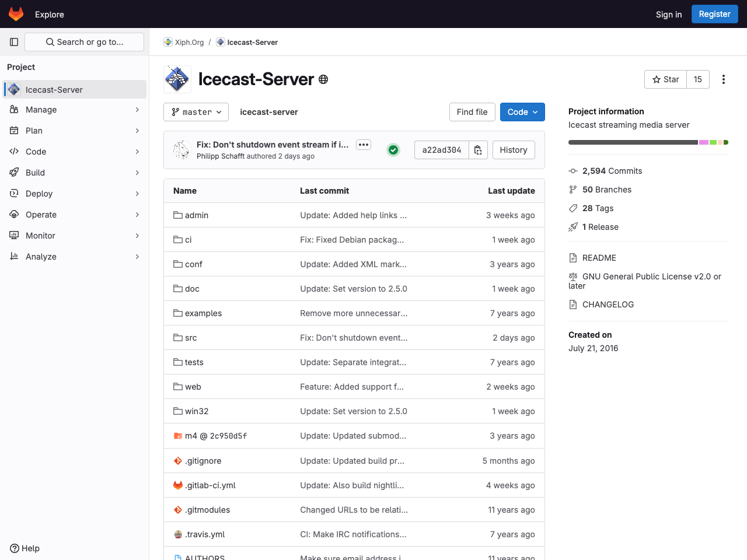Open the README link
Viewport: 747px width, 560px height.
599,257
